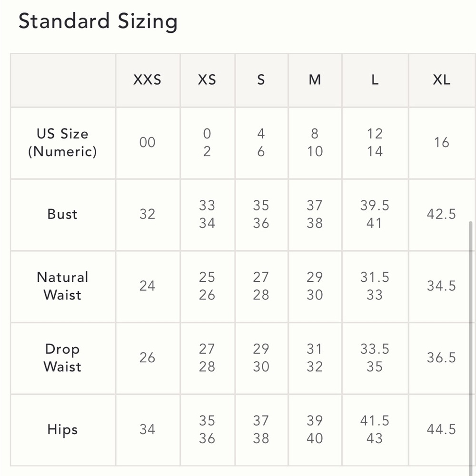Select the XS column header
476x476 pixels.
(x=207, y=79)
